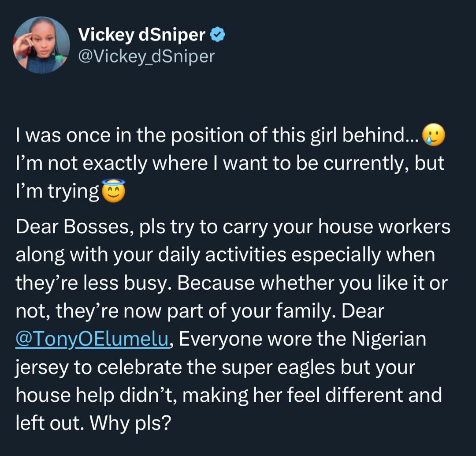This screenshot has height=456, width=476.
Task: Click the blue verified badge
Action: coord(218,34)
